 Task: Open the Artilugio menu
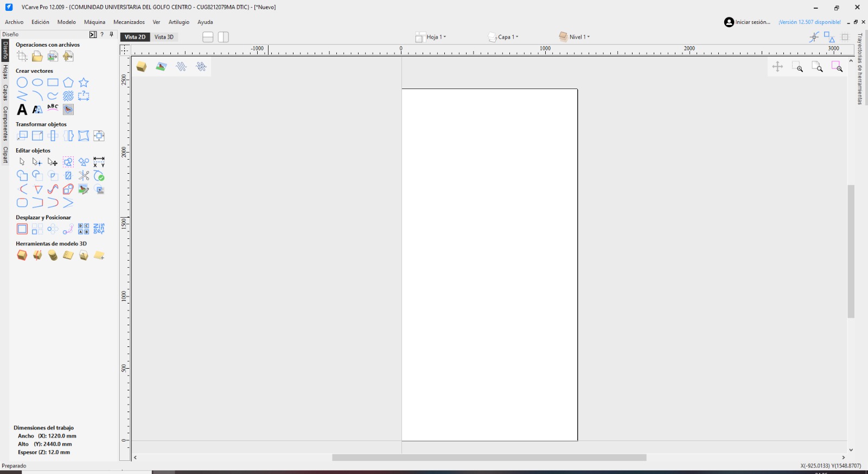179,22
